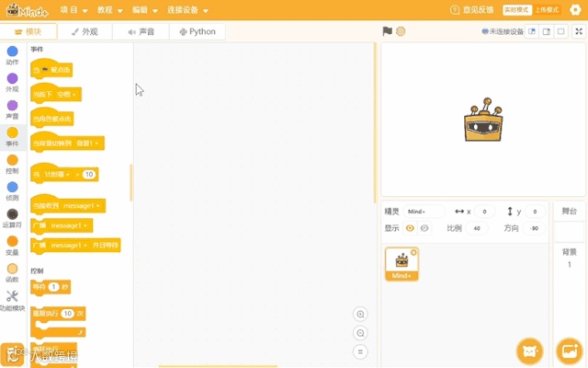The width and height of the screenshot is (588, 368).
Task: Edit timer value 10 in block
Action: click(x=89, y=174)
